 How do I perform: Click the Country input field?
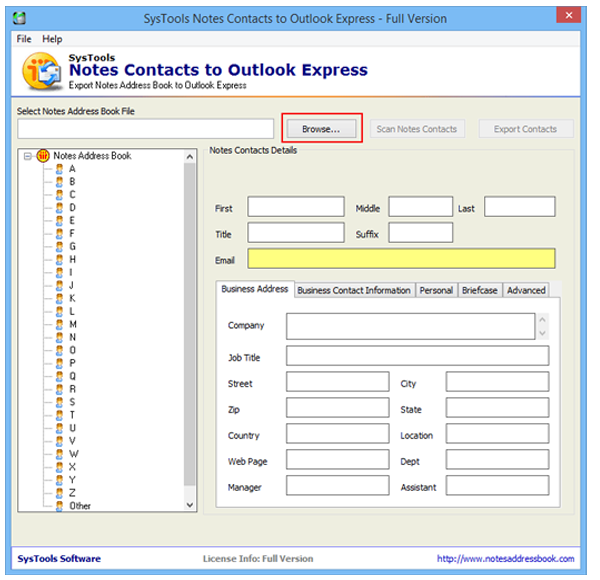338,433
